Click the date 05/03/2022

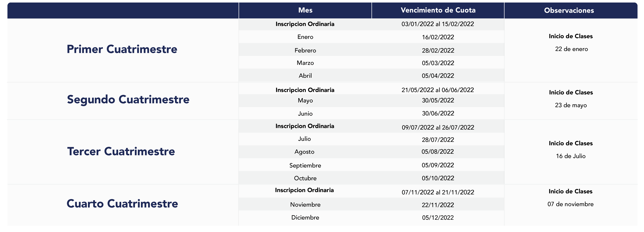438,63
